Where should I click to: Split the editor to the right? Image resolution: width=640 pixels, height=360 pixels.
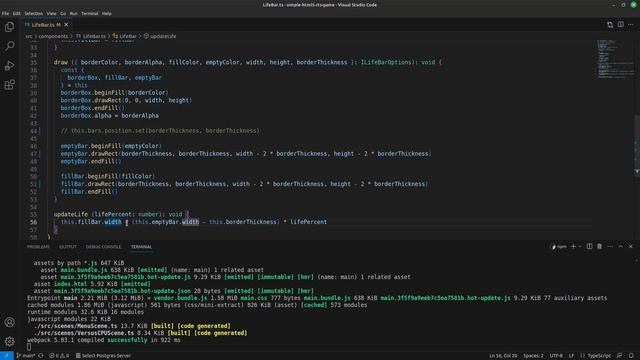(x=620, y=25)
